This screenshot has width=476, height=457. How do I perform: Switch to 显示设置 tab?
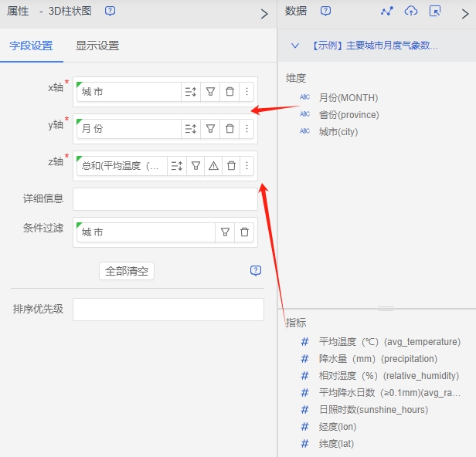[x=97, y=46]
